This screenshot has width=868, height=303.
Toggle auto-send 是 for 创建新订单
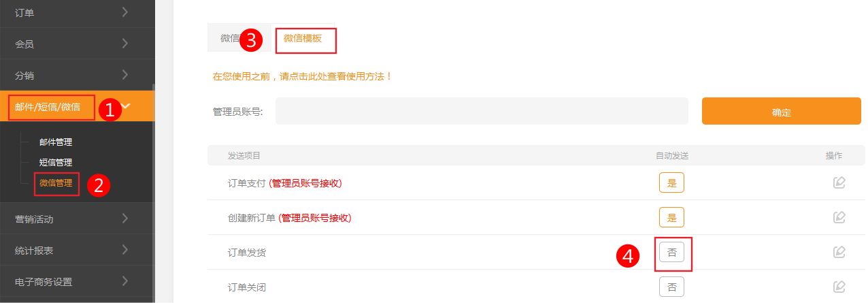pos(671,217)
